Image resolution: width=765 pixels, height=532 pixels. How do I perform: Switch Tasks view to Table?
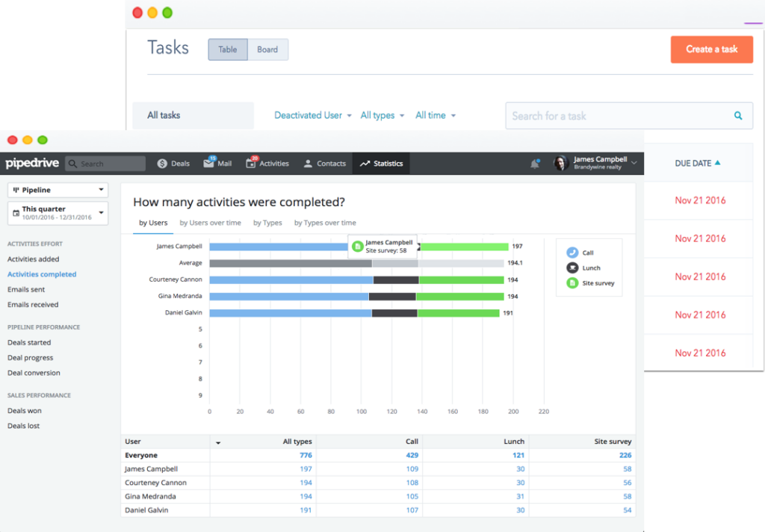pyautogui.click(x=228, y=49)
